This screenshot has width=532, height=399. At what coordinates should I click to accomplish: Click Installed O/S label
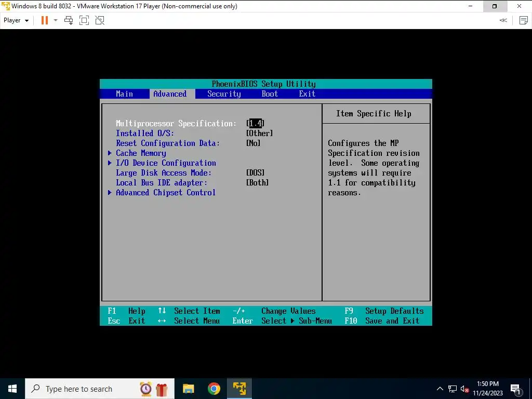(x=145, y=134)
